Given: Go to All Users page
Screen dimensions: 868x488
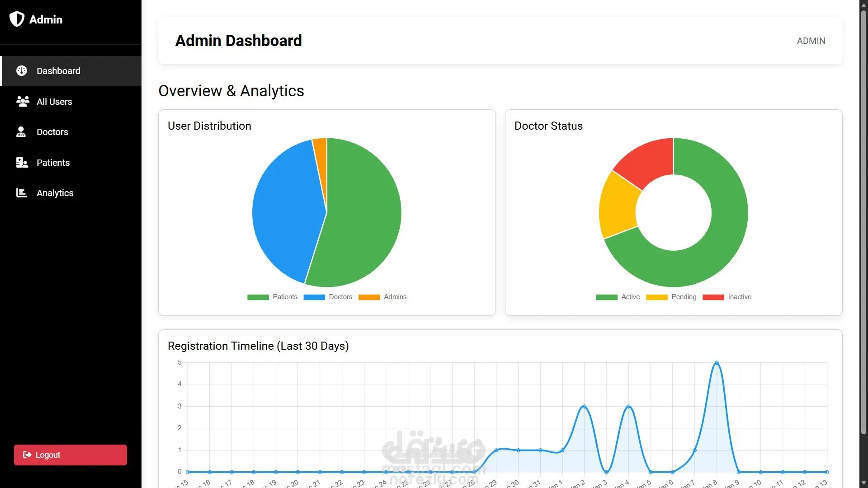Looking at the screenshot, I should tap(71, 102).
